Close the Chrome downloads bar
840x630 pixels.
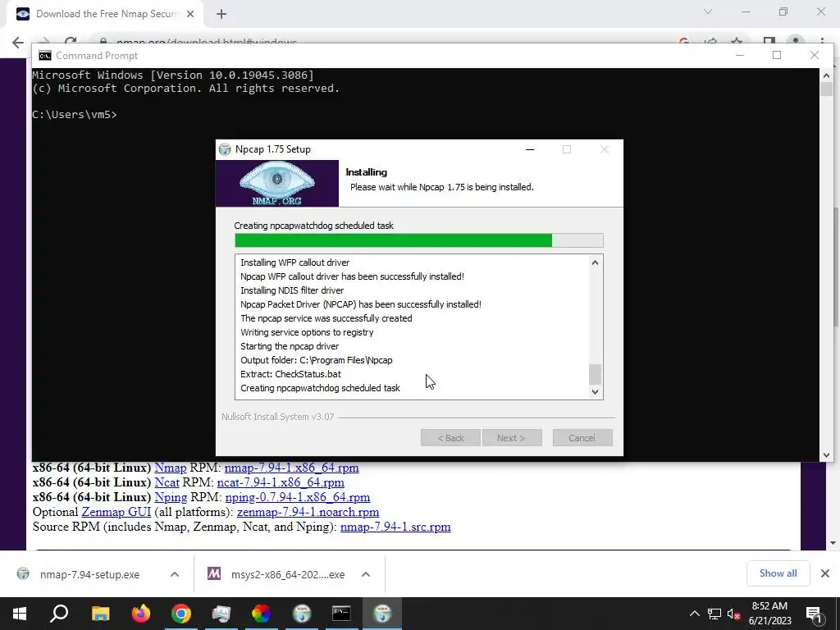[825, 573]
